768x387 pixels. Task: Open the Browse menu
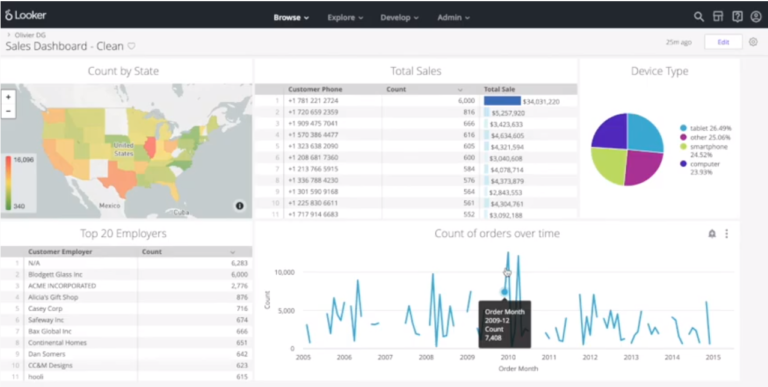pos(291,18)
